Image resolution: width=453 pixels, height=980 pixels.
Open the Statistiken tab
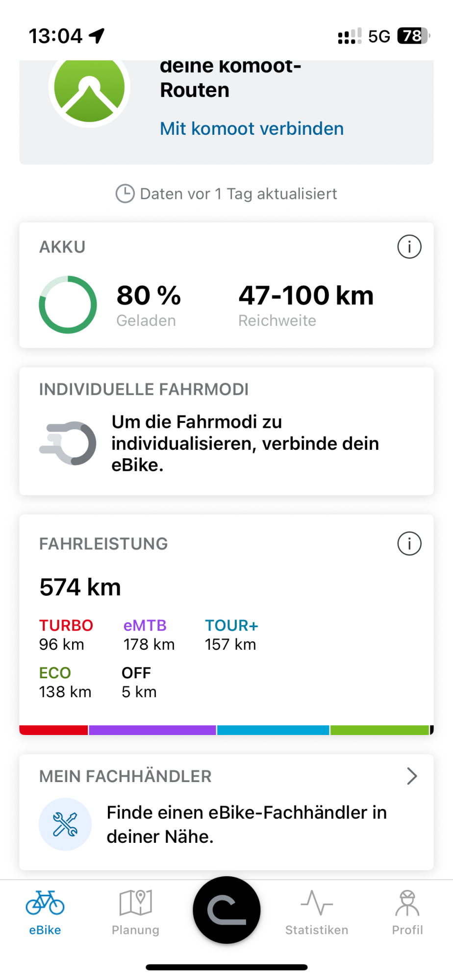317,913
